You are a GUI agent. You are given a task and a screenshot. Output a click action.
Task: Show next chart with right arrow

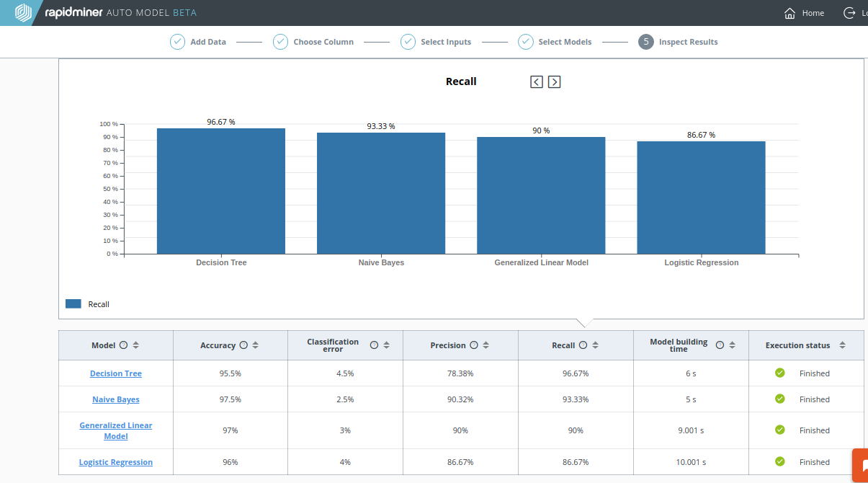tap(554, 81)
